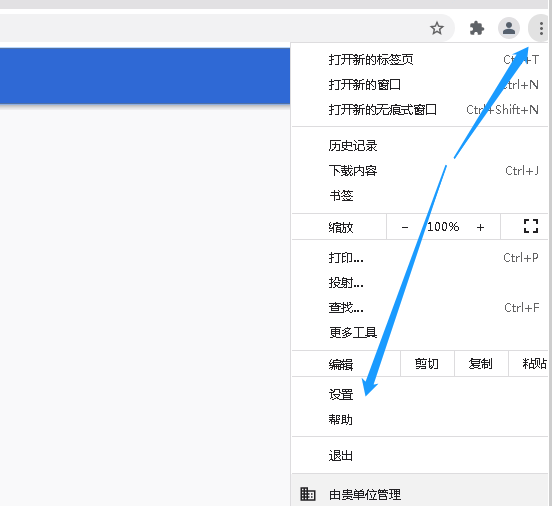Viewport: 555px width, 506px height.
Task: Decrease zoom with the minus button
Action: coord(405,227)
